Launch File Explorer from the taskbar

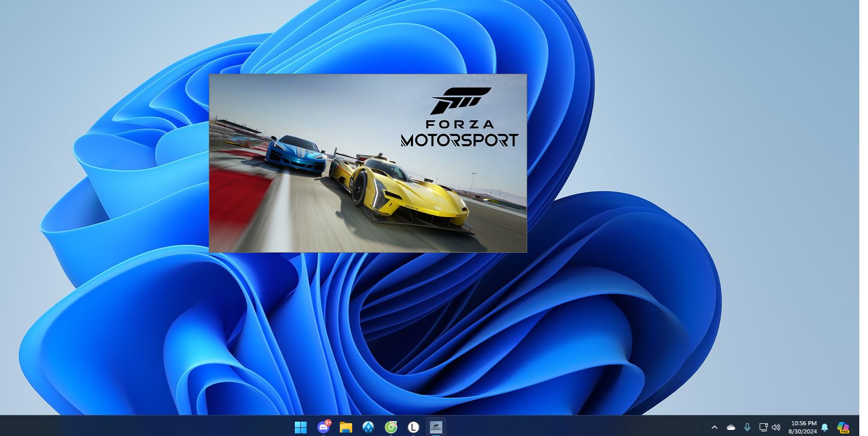point(346,427)
